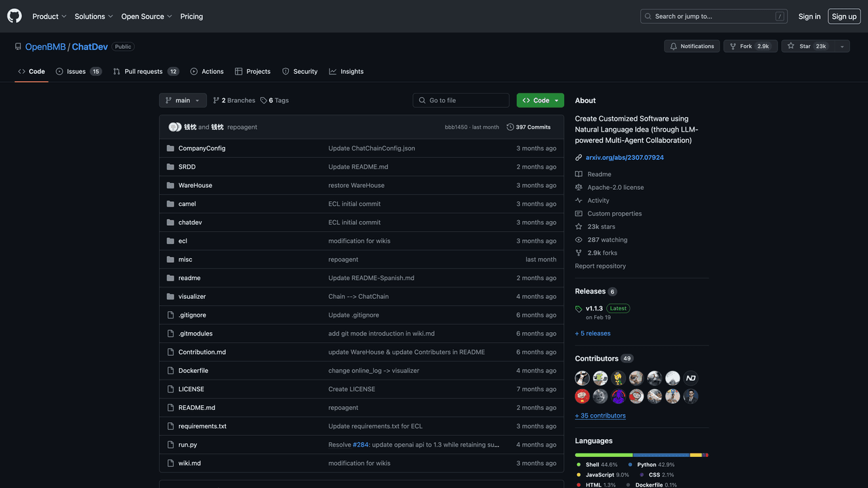Open the Pricing page
868x488 pixels.
(x=191, y=16)
